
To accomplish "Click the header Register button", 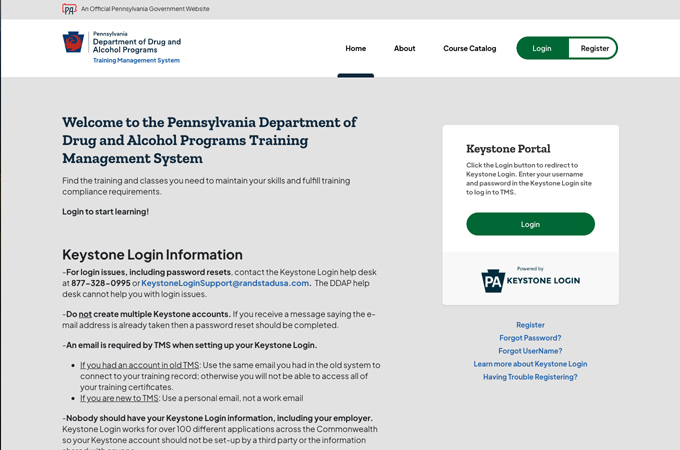I will click(x=594, y=48).
